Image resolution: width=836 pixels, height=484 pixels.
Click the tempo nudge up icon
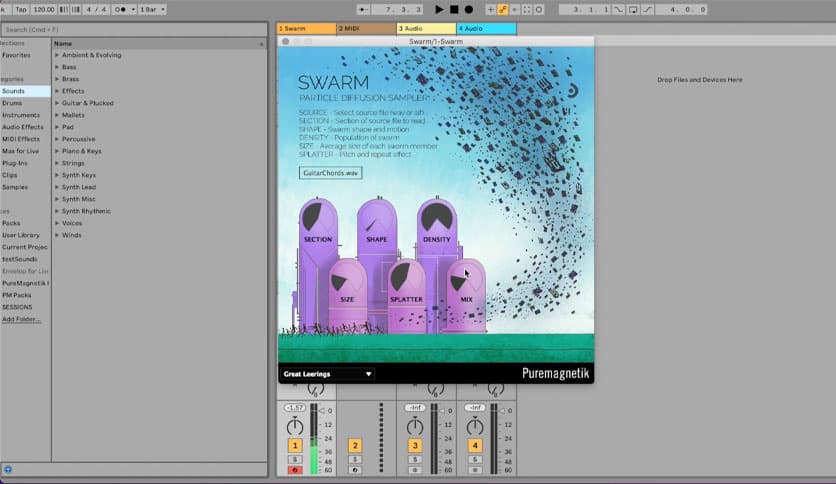[76, 10]
